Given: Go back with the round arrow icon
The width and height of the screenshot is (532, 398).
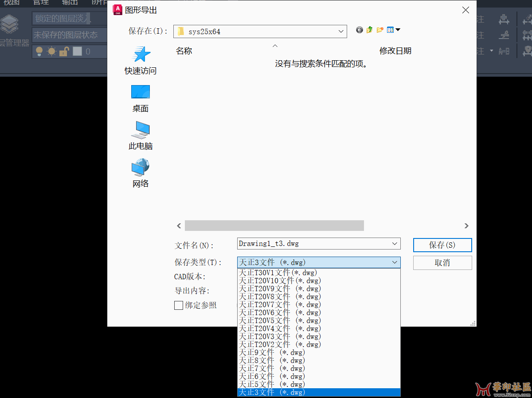Looking at the screenshot, I should click(x=360, y=30).
